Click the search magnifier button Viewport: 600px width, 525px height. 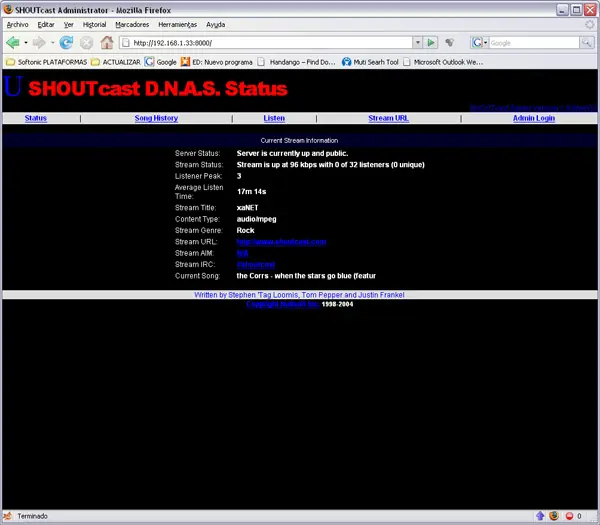(x=586, y=42)
